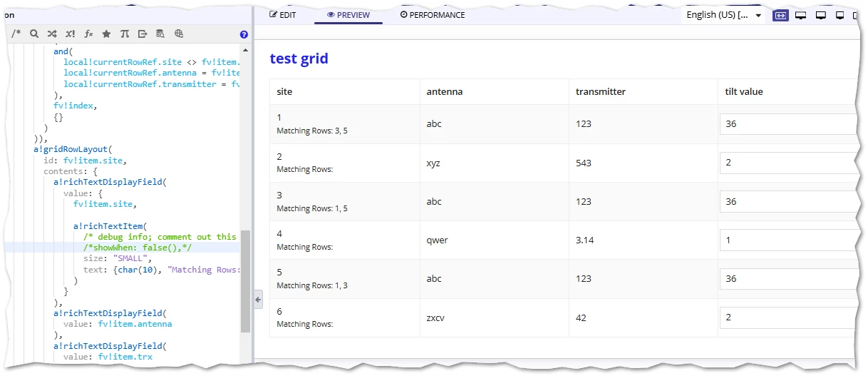Click tilt value field in row 1
This screenshot has width=868, height=376.
click(787, 124)
